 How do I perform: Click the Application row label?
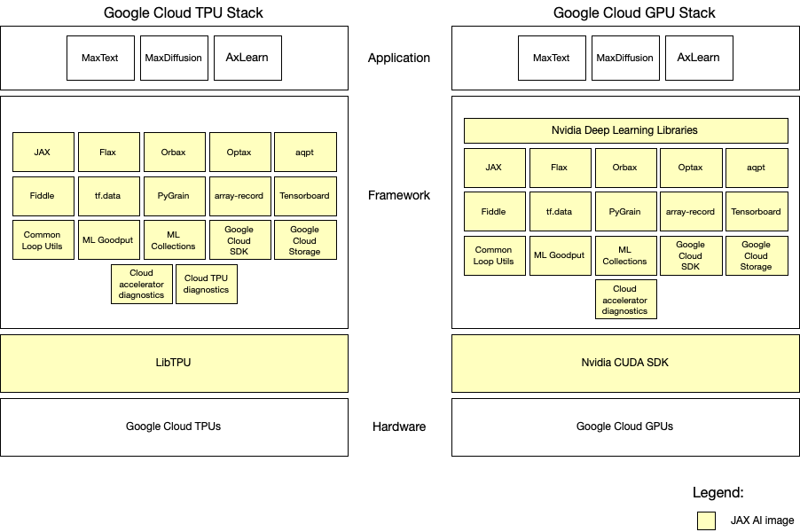tap(399, 59)
